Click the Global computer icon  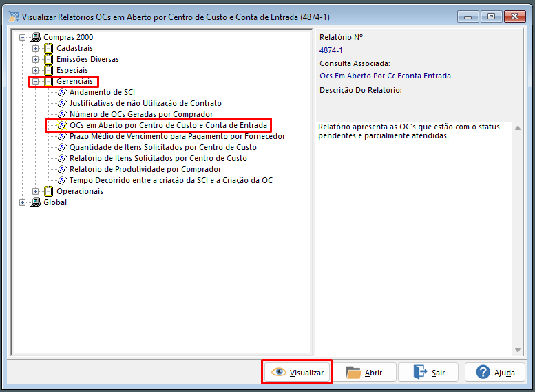[36, 202]
